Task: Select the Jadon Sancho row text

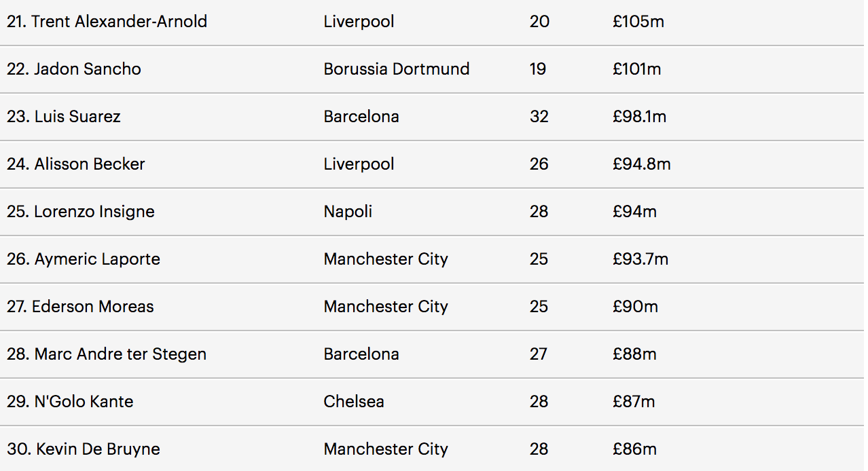Action: point(74,69)
